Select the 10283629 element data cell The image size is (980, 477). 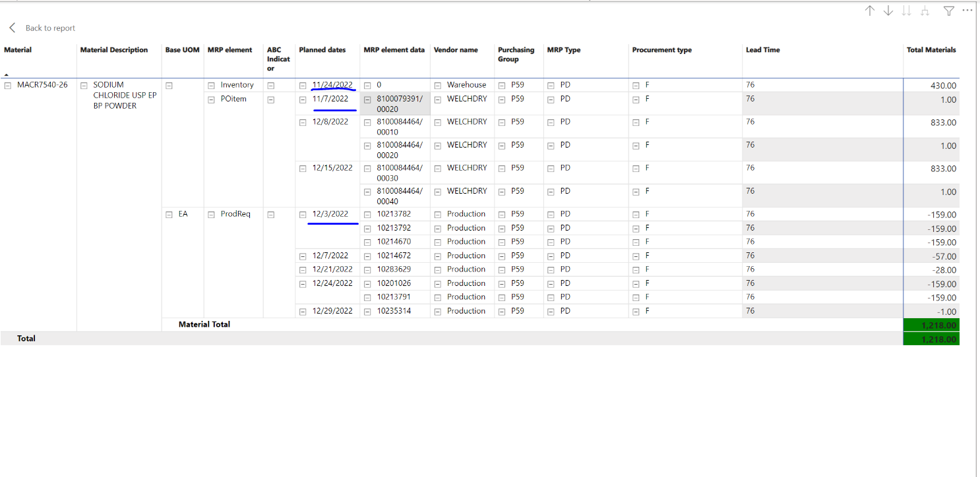click(x=394, y=269)
